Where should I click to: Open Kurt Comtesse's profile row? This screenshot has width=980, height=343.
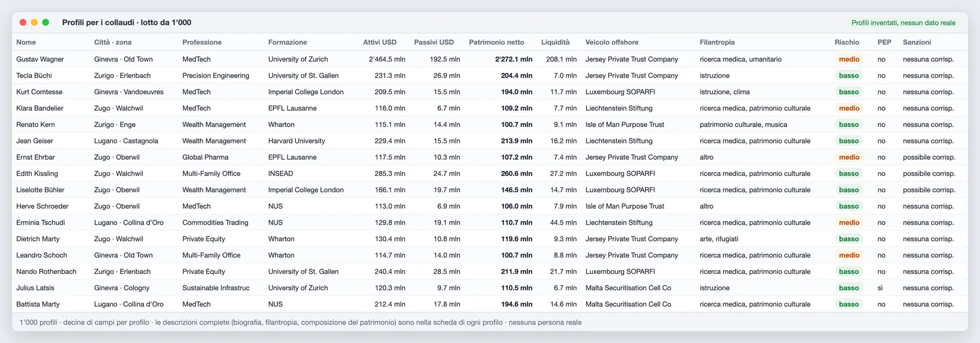click(x=490, y=92)
